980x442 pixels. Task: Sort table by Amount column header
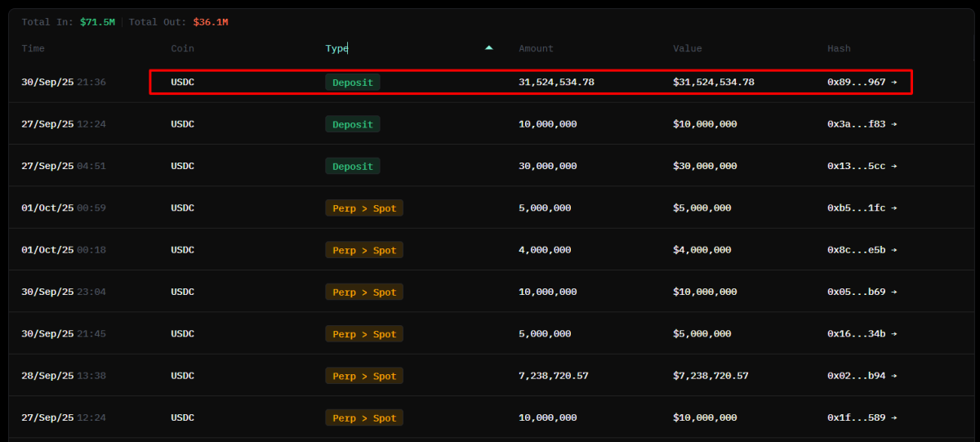click(536, 49)
